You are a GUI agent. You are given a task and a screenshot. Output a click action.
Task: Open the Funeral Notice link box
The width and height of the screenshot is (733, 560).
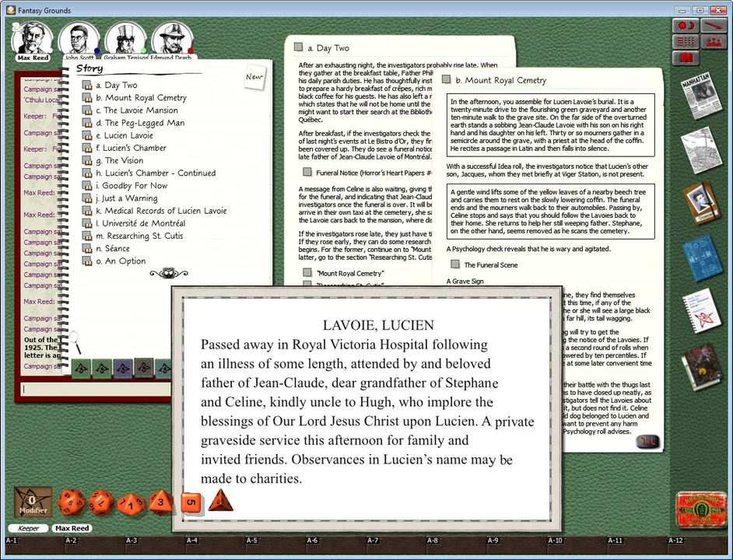pyautogui.click(x=307, y=172)
